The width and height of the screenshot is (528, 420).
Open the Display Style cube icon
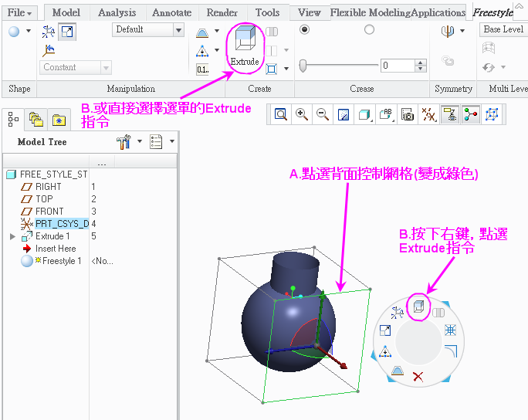click(364, 115)
